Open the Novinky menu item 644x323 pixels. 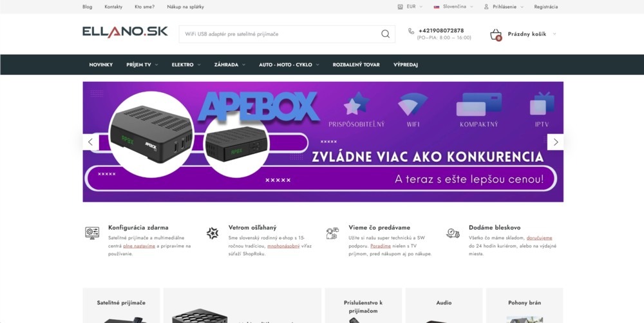point(100,64)
